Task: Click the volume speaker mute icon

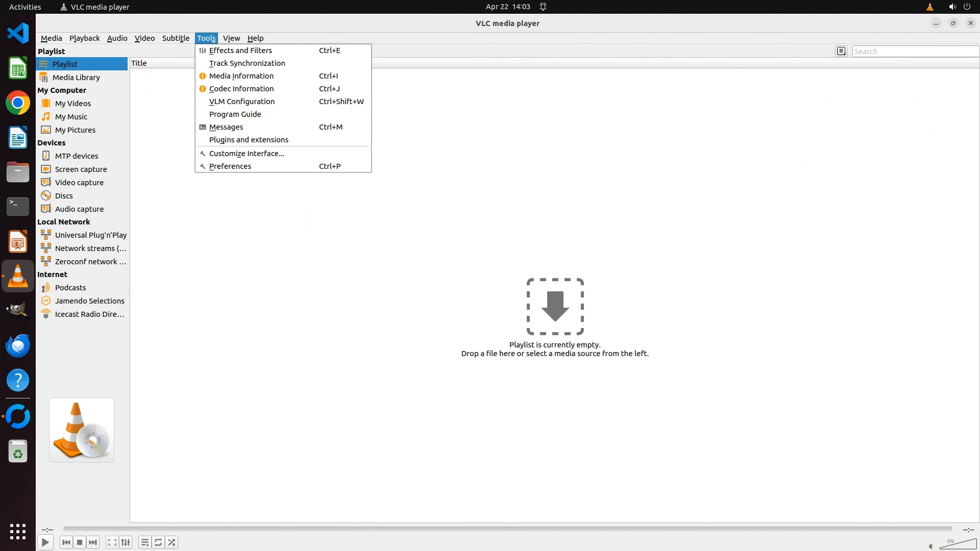Action: (x=931, y=546)
